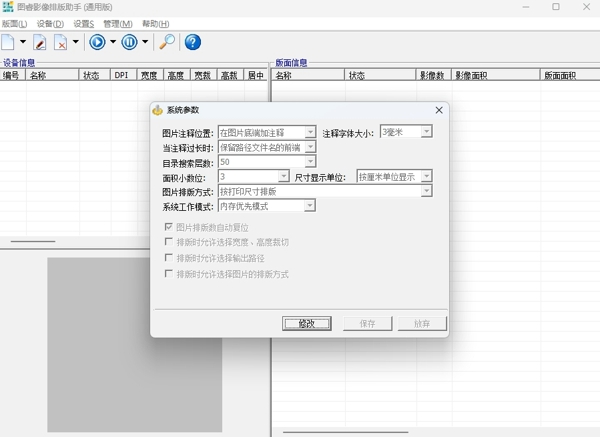Image resolution: width=600 pixels, height=437 pixels.
Task: Expand the 图片注释位置 dropdown
Action: click(x=310, y=132)
